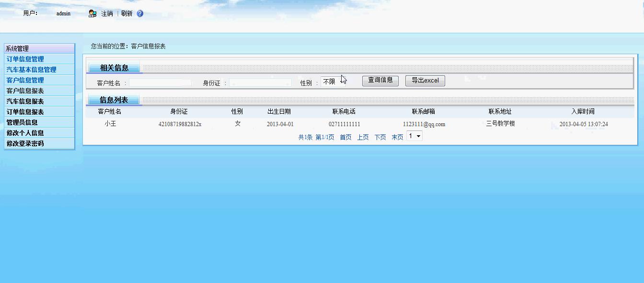Click the 联系邮箱 column header
This screenshot has width=644, height=283.
pos(424,111)
